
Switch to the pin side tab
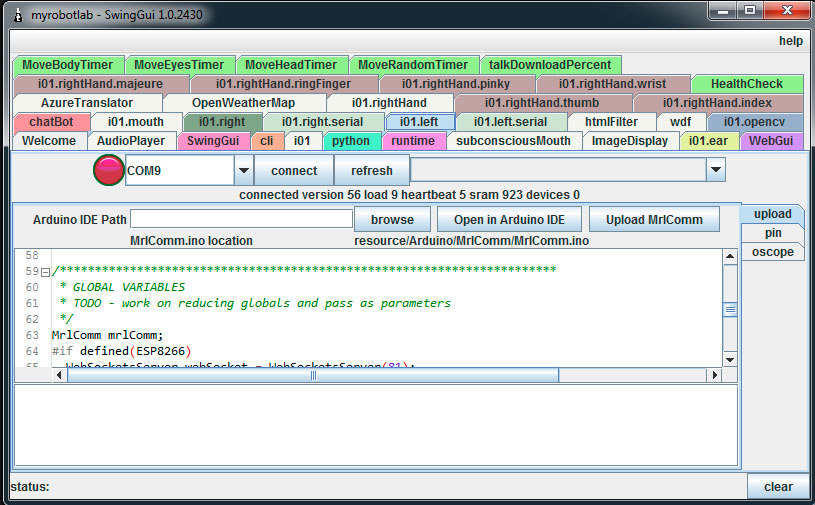[772, 233]
